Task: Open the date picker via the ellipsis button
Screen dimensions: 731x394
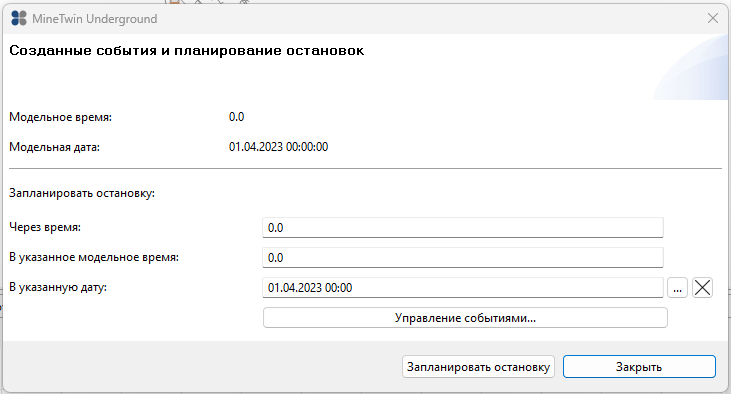Action: click(x=677, y=288)
